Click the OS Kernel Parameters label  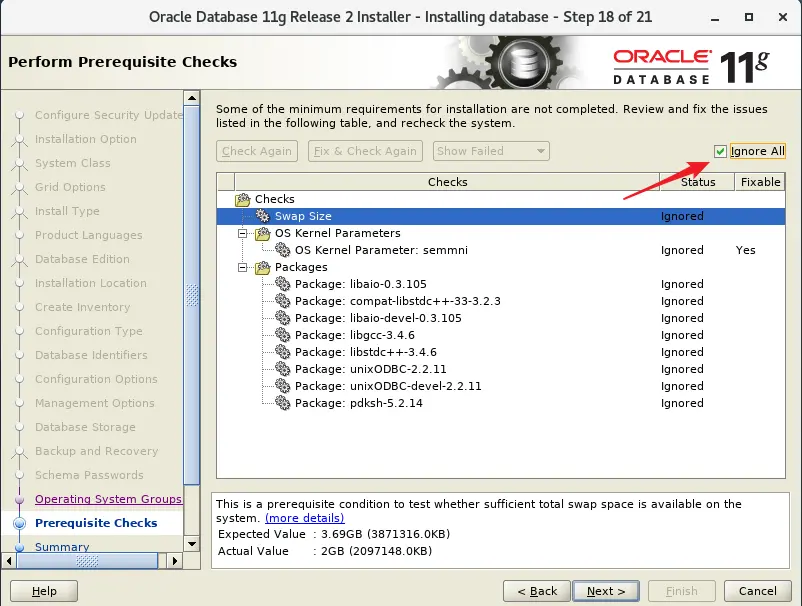click(x=338, y=233)
